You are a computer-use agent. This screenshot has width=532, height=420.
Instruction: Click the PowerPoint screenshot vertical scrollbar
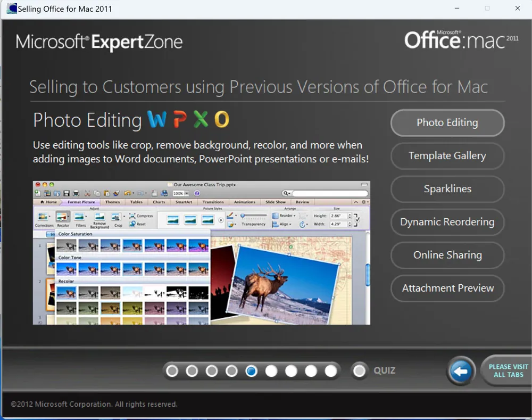[x=368, y=276]
